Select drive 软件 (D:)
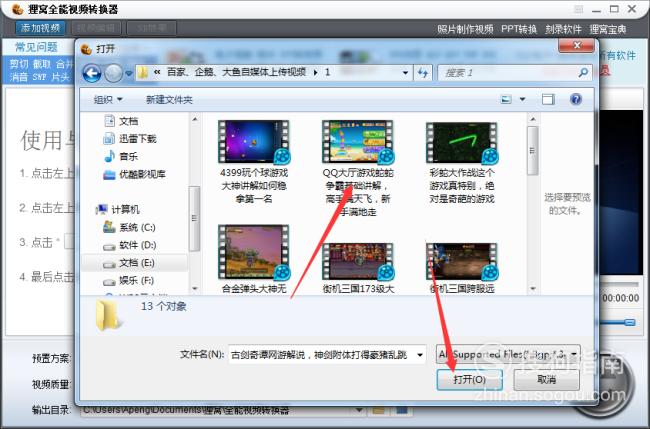Screen dimensions: 650x429 point(129,245)
